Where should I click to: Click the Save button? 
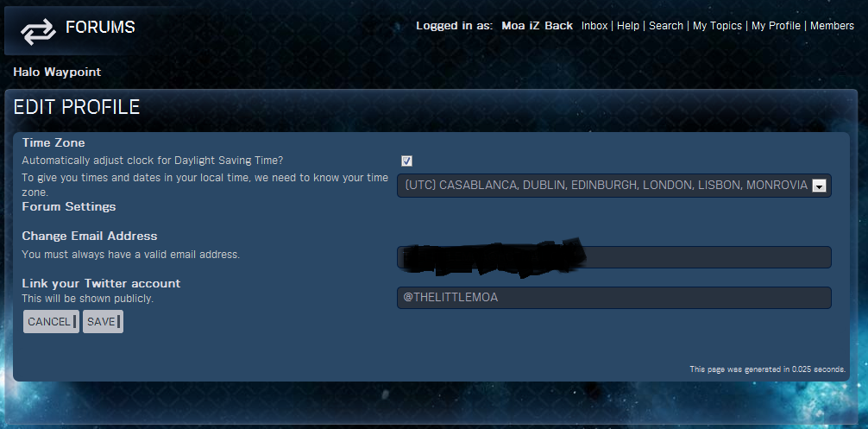point(103,322)
